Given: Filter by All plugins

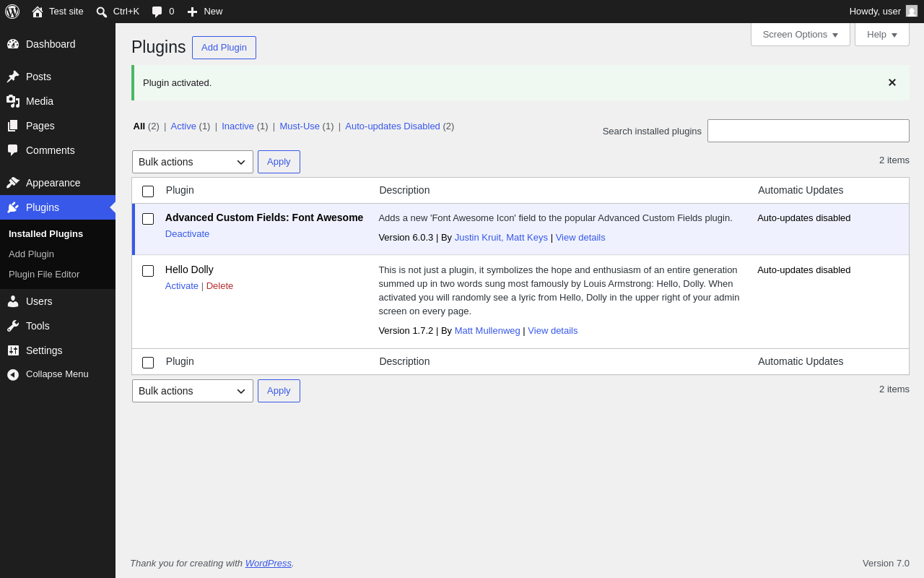Looking at the screenshot, I should [x=139, y=126].
